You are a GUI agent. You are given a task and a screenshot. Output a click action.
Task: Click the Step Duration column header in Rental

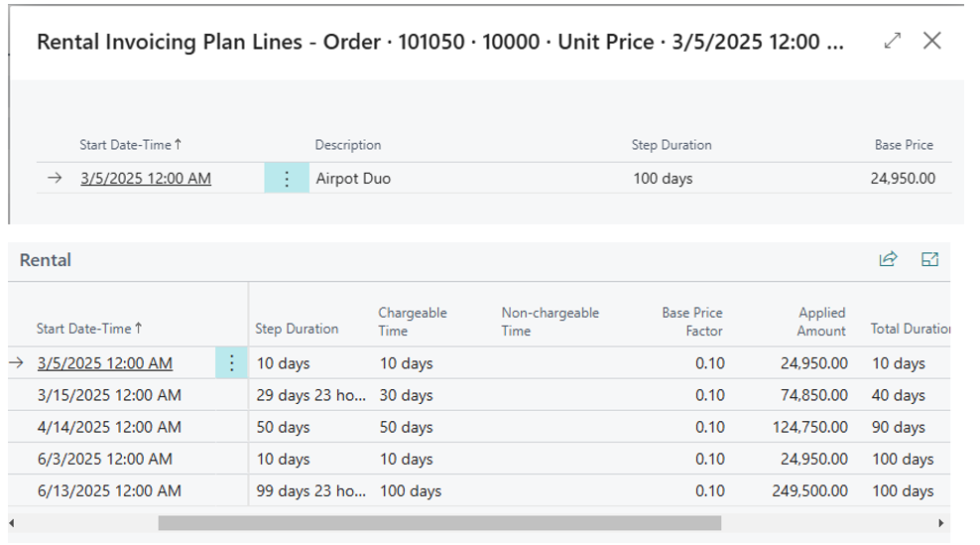297,329
